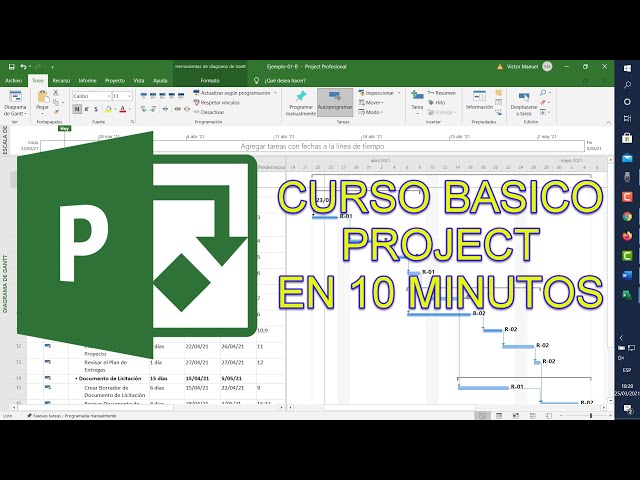Toggle italic K formatting
This screenshot has height=480, width=640.
(87, 109)
